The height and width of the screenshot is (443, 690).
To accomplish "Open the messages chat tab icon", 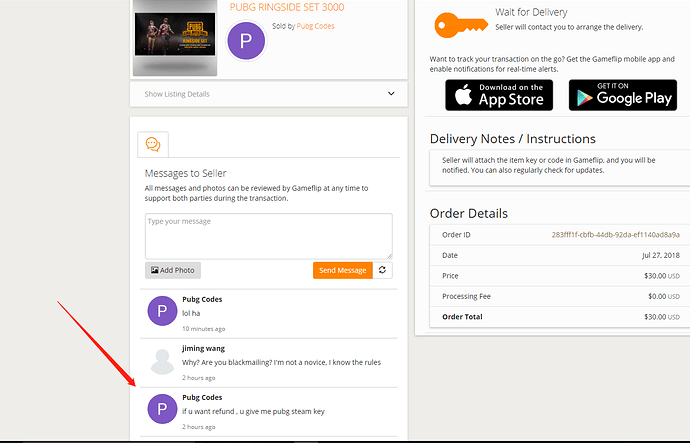I will pyautogui.click(x=153, y=144).
